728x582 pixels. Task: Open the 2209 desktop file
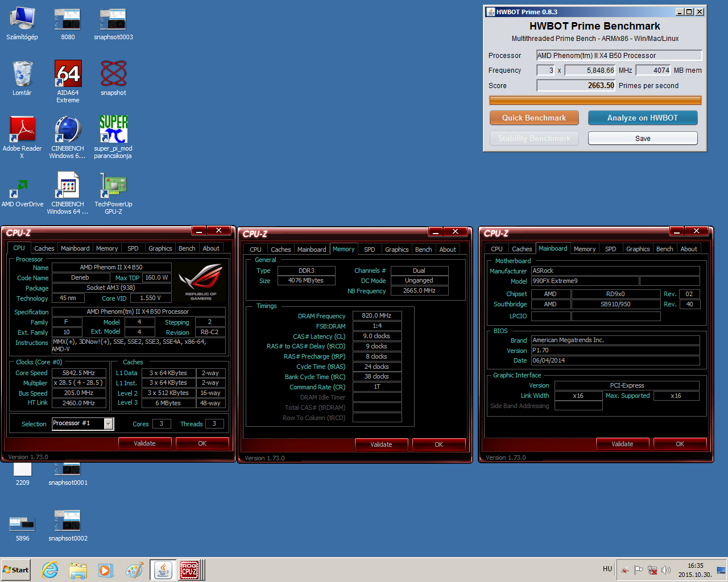pos(22,473)
